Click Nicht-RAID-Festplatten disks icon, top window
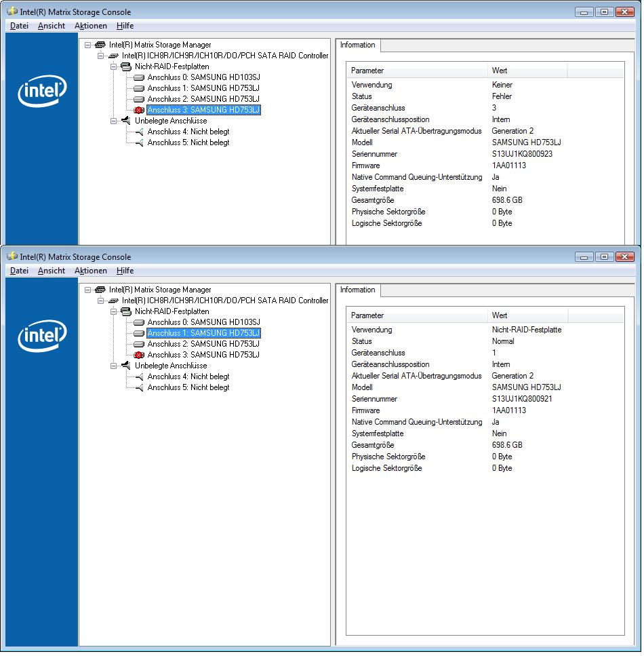Image resolution: width=644 pixels, height=656 pixels. coord(126,66)
